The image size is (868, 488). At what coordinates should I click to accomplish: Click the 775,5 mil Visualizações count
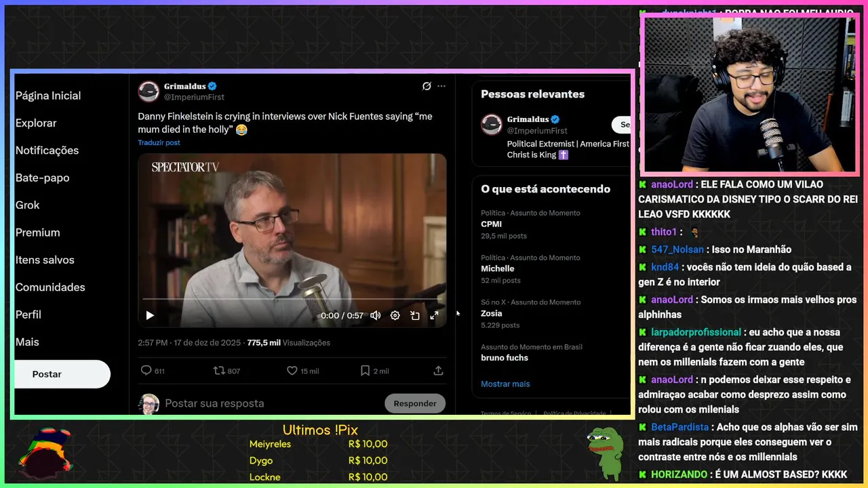pyautogui.click(x=288, y=342)
